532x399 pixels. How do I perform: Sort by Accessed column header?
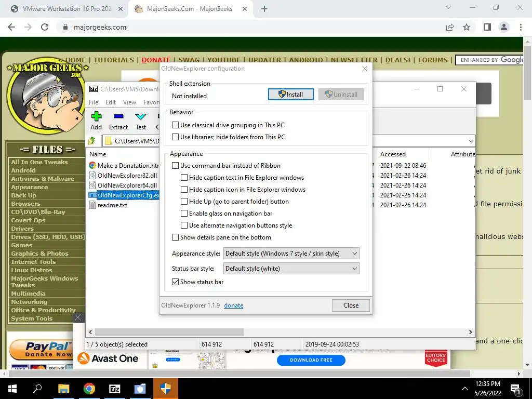pyautogui.click(x=393, y=154)
